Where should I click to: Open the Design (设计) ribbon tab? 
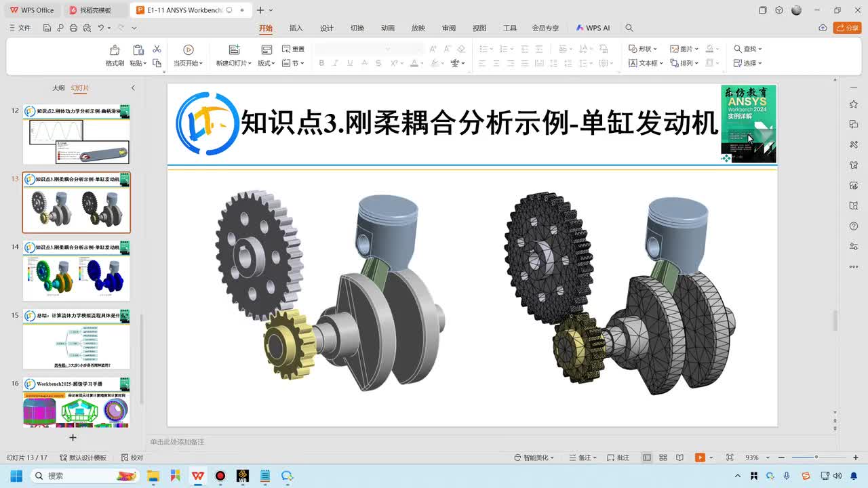(x=327, y=28)
